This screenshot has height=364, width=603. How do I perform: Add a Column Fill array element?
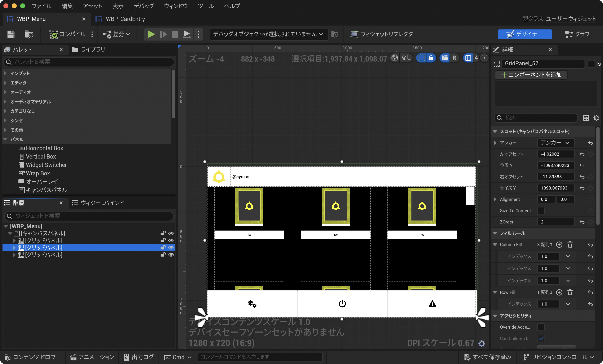click(559, 245)
